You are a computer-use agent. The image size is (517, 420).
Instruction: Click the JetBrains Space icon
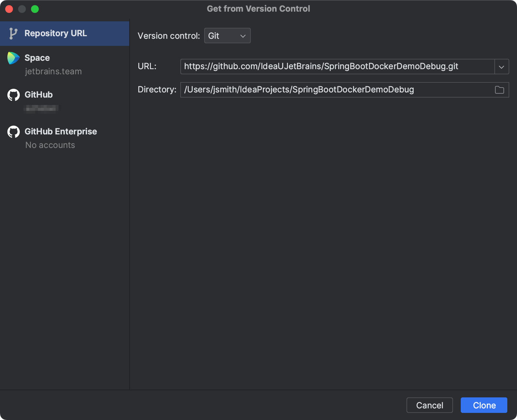click(x=13, y=58)
